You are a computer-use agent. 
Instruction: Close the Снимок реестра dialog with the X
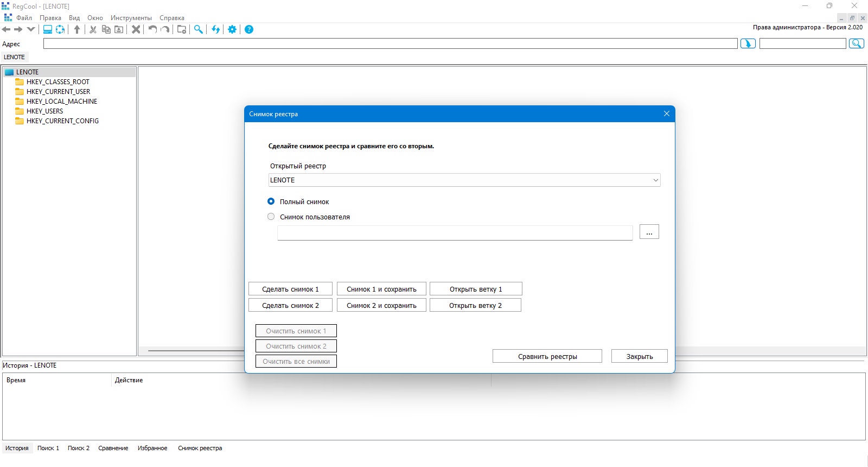tap(667, 113)
